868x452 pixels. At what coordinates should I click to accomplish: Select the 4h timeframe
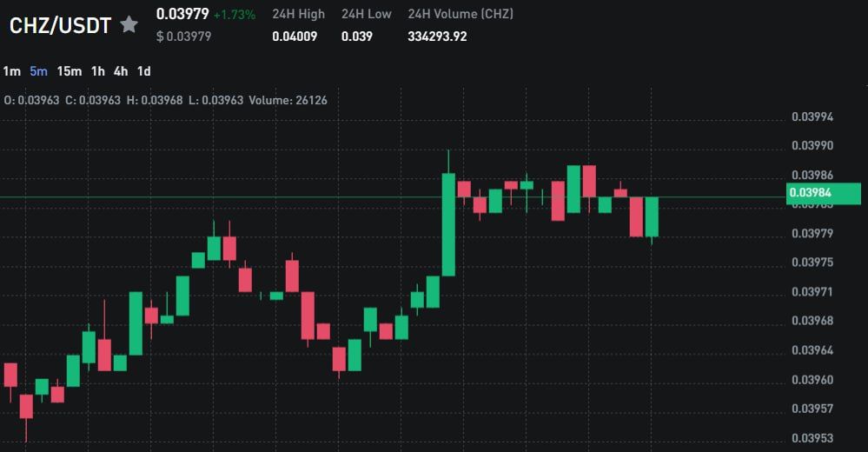point(121,71)
